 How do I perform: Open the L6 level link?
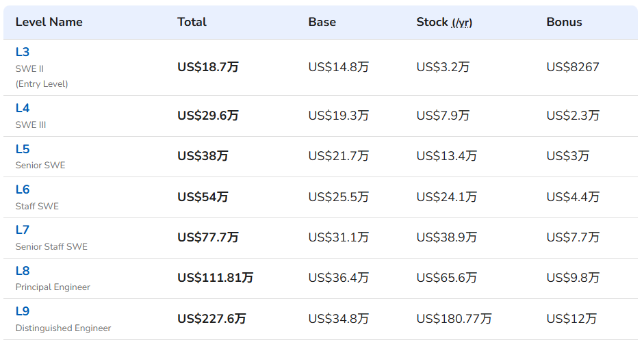pyautogui.click(x=23, y=189)
